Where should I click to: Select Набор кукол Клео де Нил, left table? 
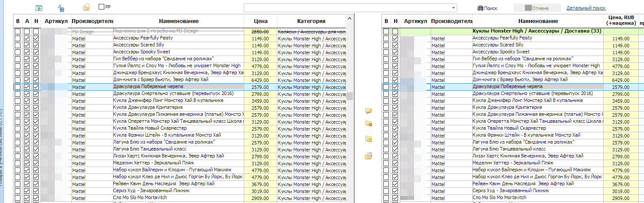tap(179, 177)
